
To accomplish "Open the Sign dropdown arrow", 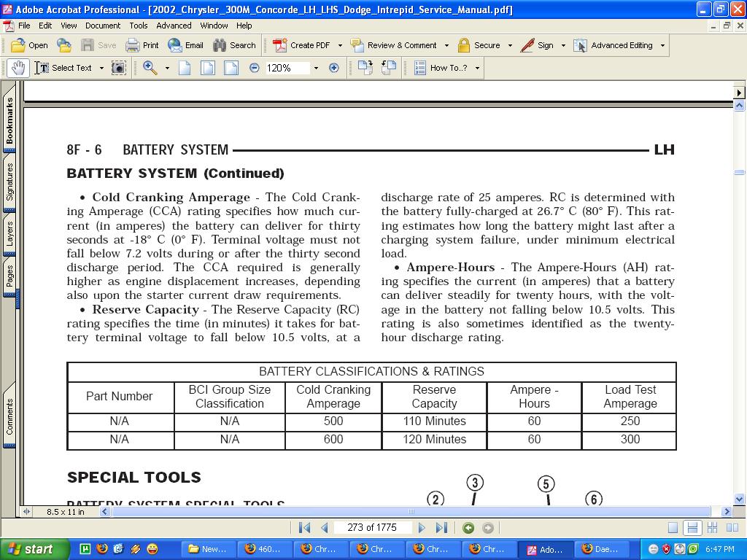I will coord(564,46).
